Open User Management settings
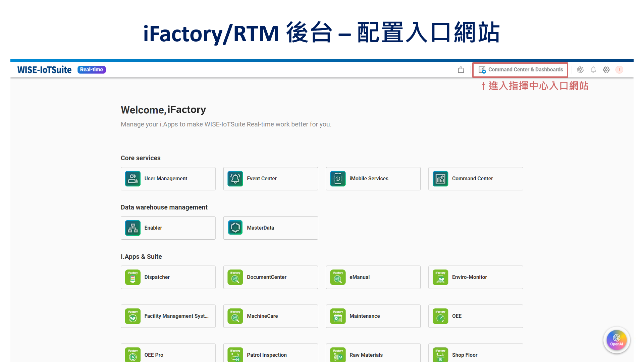The width and height of the screenshot is (644, 362). click(x=168, y=179)
